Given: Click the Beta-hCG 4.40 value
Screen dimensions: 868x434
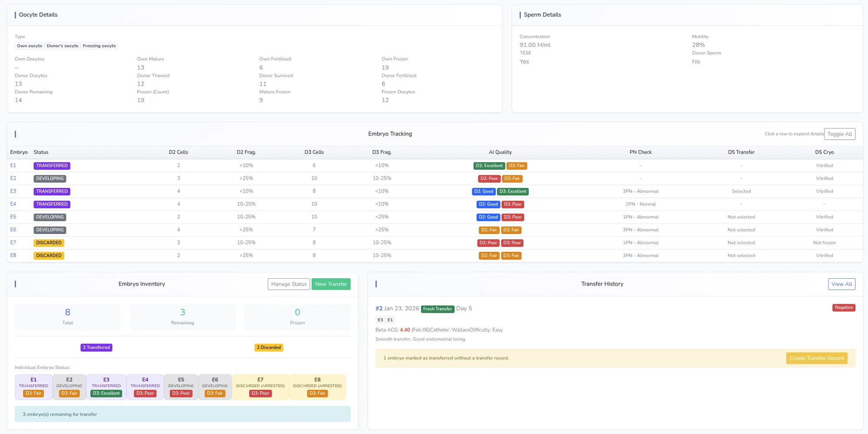Looking at the screenshot, I should pos(404,330).
